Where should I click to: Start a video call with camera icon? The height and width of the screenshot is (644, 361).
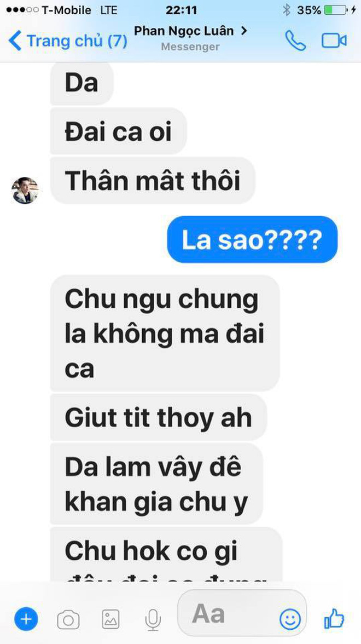[334, 41]
